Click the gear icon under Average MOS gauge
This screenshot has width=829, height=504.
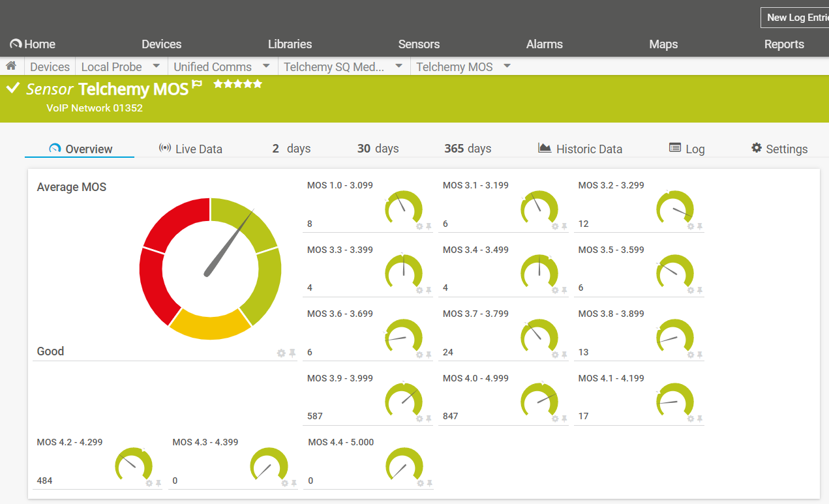(281, 353)
